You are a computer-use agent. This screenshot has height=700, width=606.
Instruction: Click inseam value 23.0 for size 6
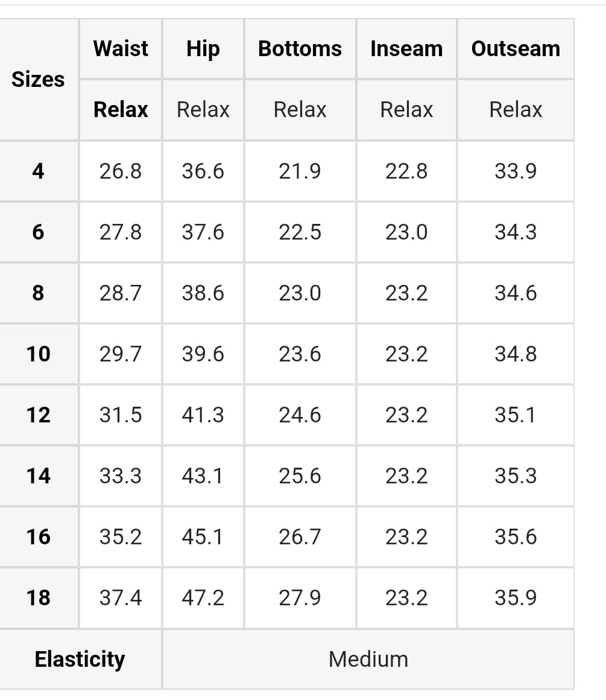point(406,232)
